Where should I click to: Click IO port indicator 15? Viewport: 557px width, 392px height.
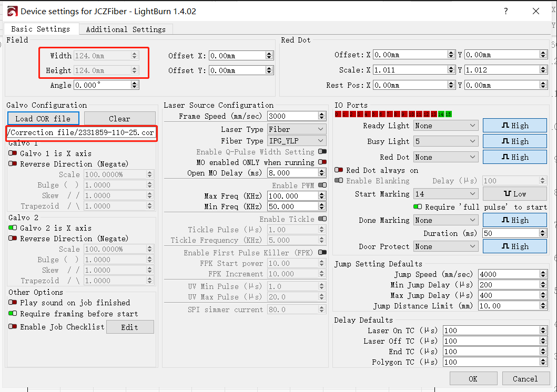point(448,114)
